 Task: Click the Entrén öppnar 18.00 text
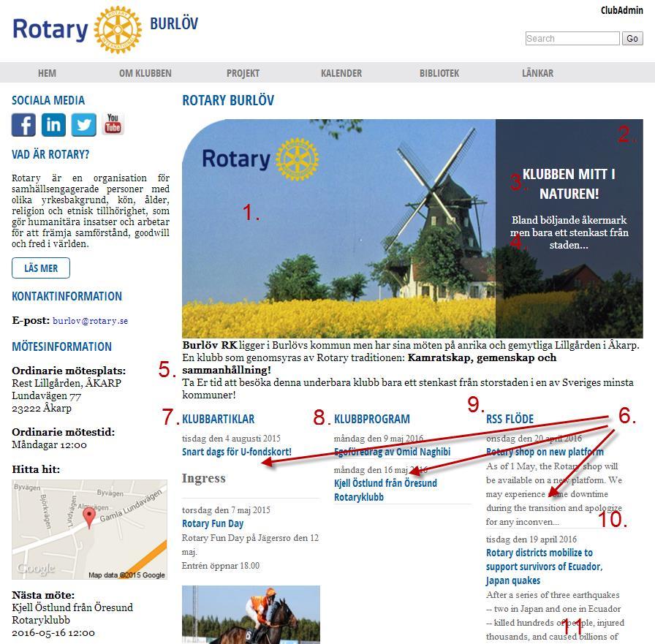pyautogui.click(x=221, y=566)
